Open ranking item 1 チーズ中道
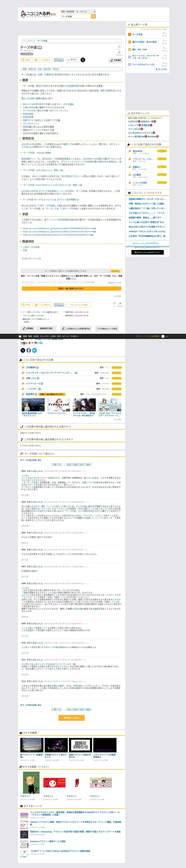 [137, 34]
